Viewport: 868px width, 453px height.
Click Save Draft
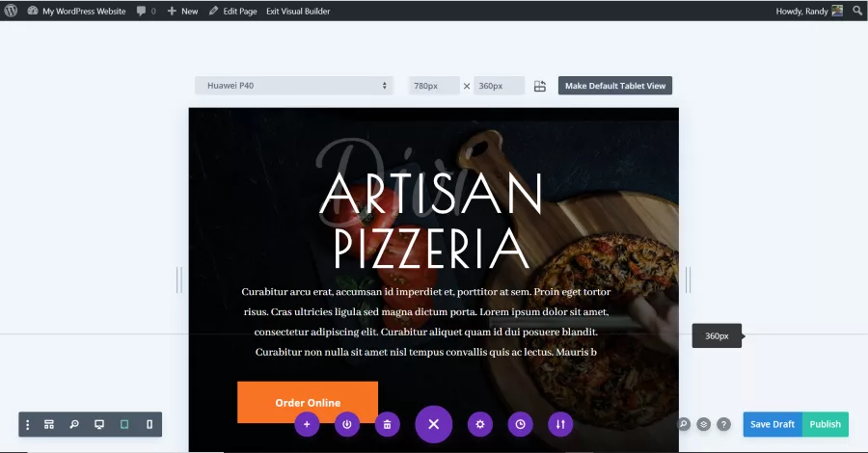pyautogui.click(x=773, y=424)
